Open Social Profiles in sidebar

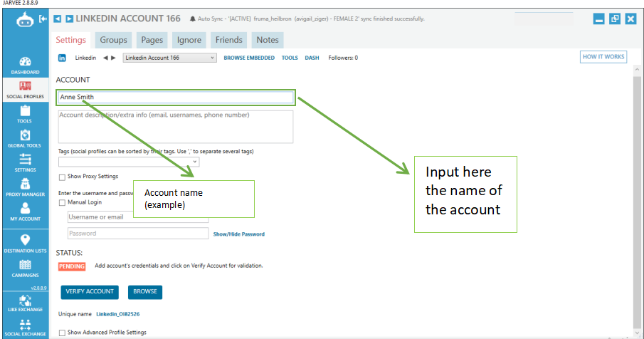25,90
